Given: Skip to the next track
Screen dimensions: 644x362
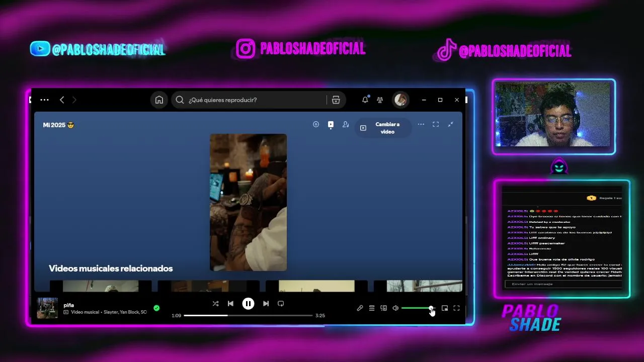Looking at the screenshot, I should tap(266, 304).
